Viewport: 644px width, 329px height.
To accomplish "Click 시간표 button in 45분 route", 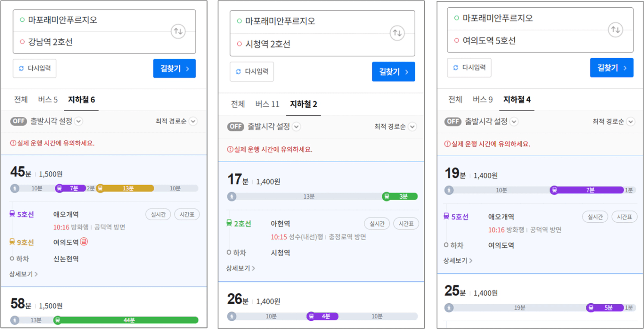I will (x=187, y=214).
